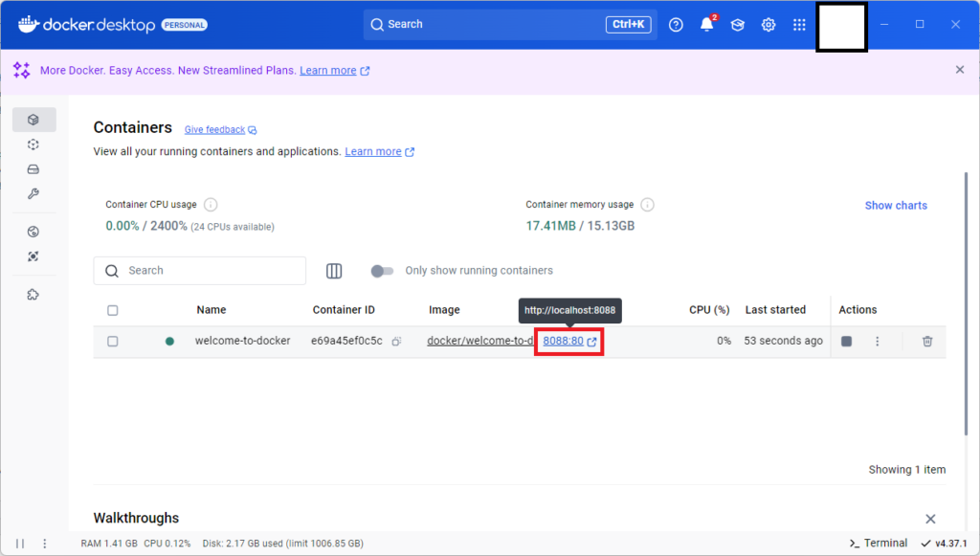The width and height of the screenshot is (980, 556).
Task: Click the Image column header
Action: [x=444, y=310]
